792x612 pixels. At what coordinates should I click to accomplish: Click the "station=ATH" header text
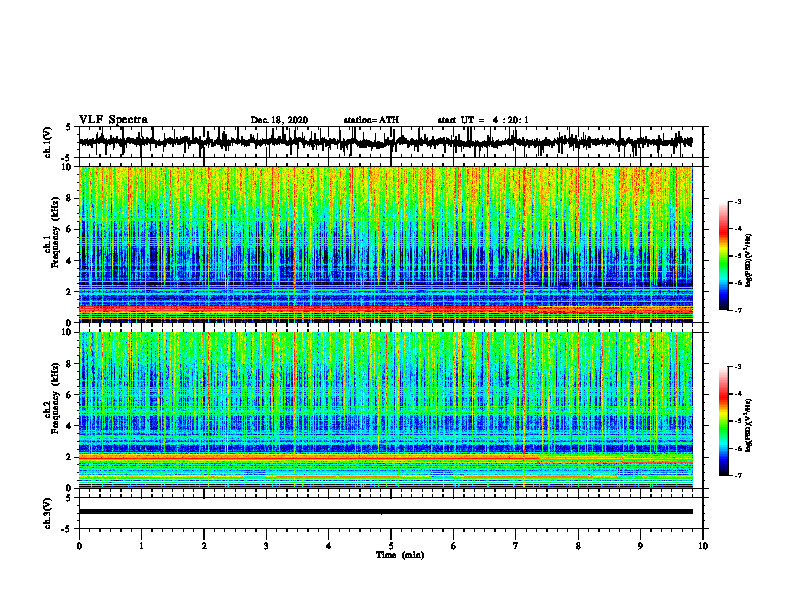(x=371, y=120)
